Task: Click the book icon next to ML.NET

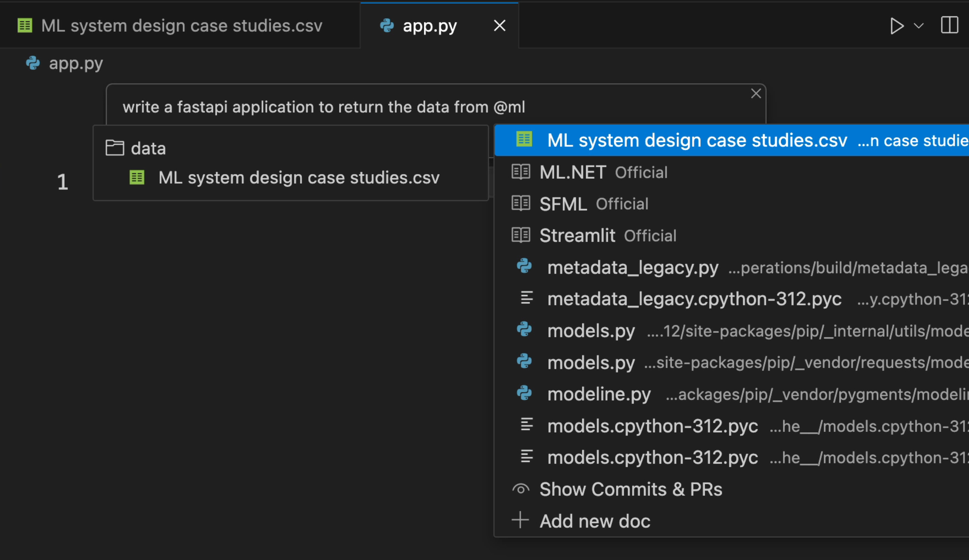Action: point(521,172)
